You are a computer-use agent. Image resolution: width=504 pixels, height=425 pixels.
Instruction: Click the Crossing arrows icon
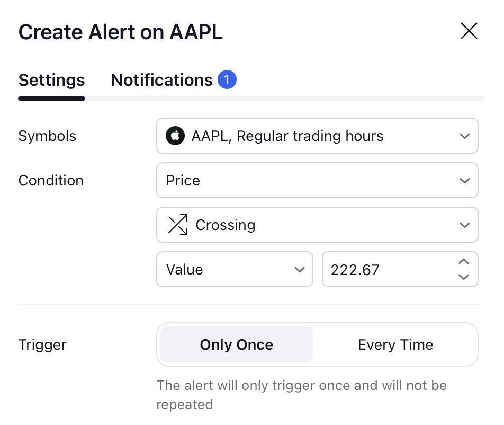click(178, 225)
